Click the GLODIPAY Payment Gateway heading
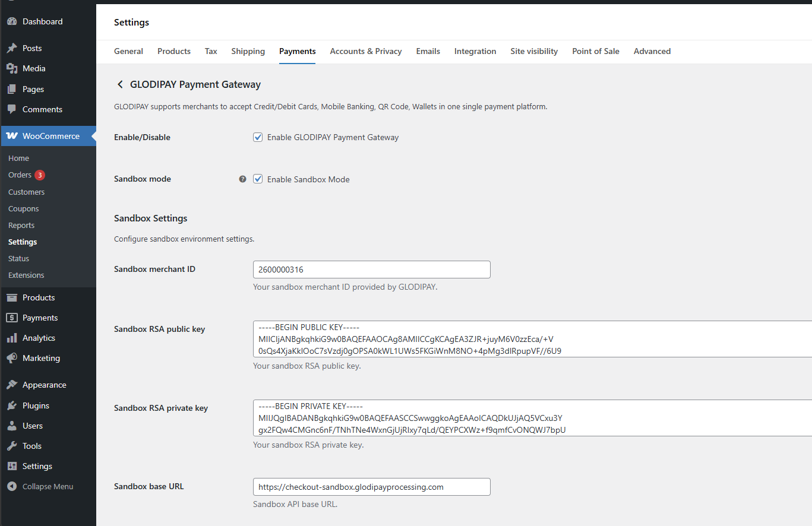 tap(195, 84)
